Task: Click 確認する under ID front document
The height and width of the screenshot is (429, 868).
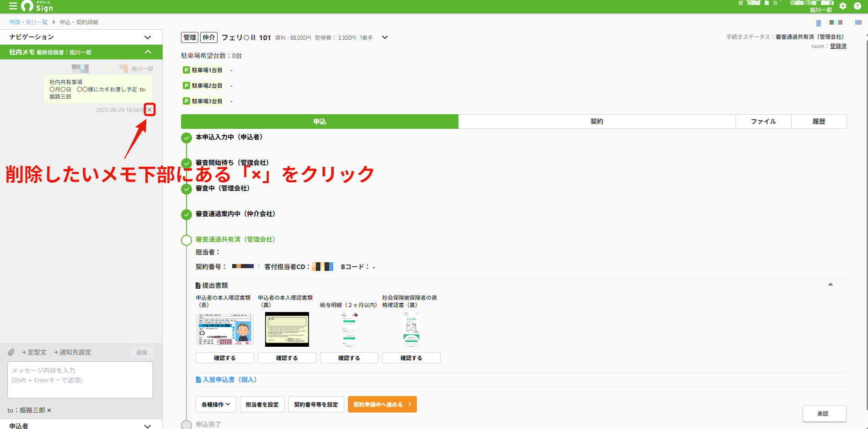Action: [x=224, y=358]
